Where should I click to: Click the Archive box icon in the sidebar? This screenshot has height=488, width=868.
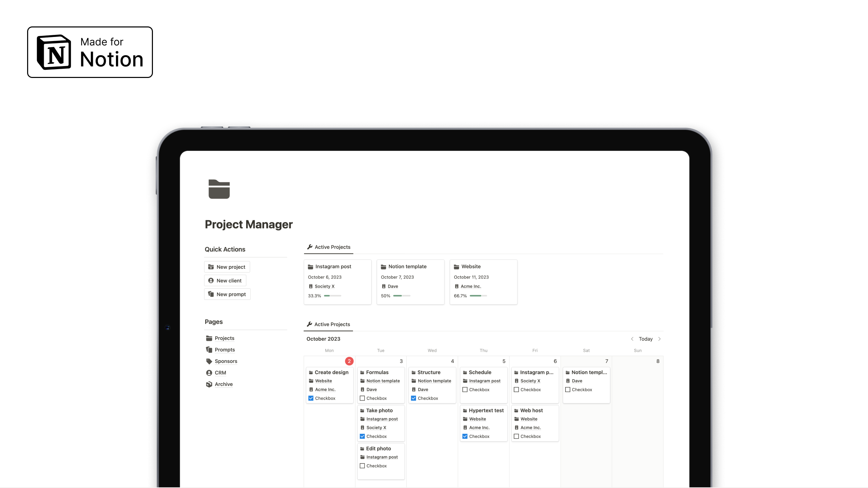tap(209, 384)
